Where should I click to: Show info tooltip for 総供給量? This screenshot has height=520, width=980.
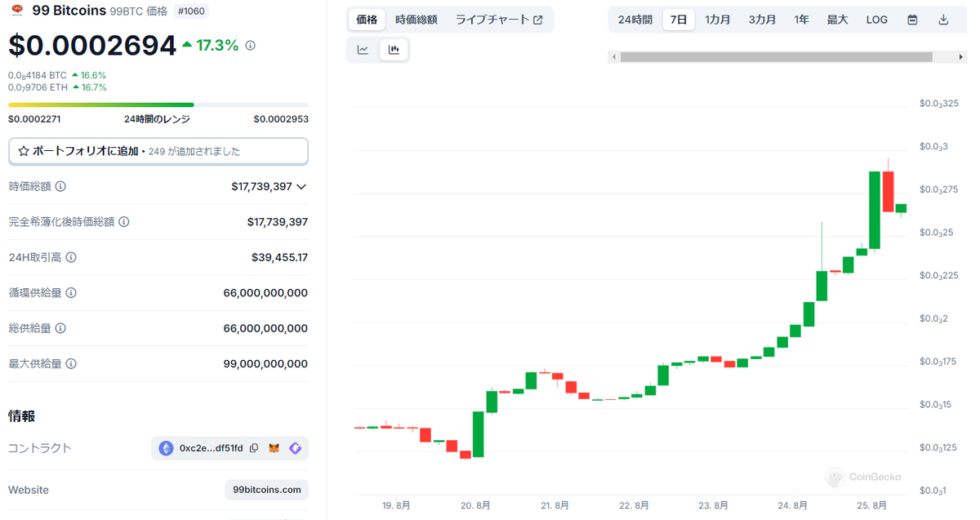pos(60,328)
